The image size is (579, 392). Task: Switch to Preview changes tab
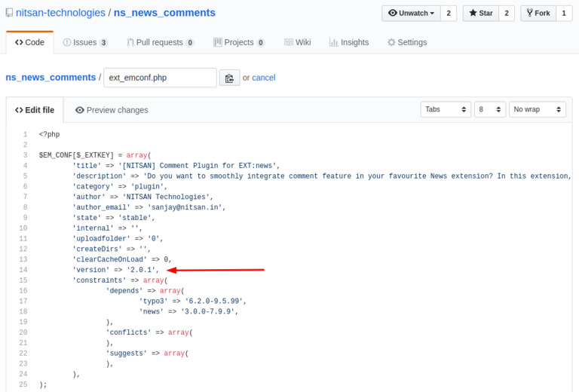112,110
